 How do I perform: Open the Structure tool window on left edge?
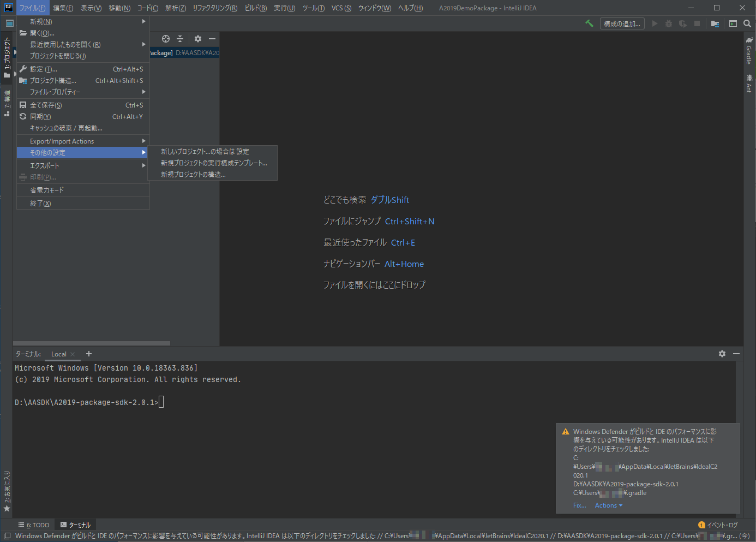tap(7, 103)
